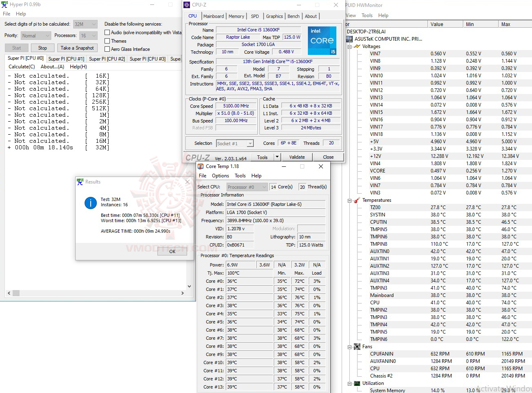Switch to the Memory tab in CPU-Z
This screenshot has width=532, height=393.
(236, 16)
